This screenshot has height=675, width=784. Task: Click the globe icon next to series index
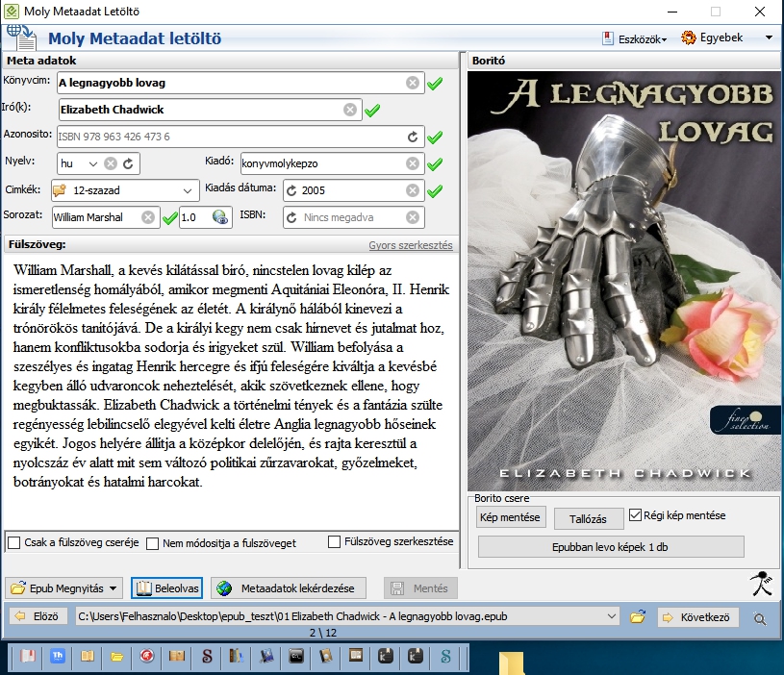click(220, 217)
